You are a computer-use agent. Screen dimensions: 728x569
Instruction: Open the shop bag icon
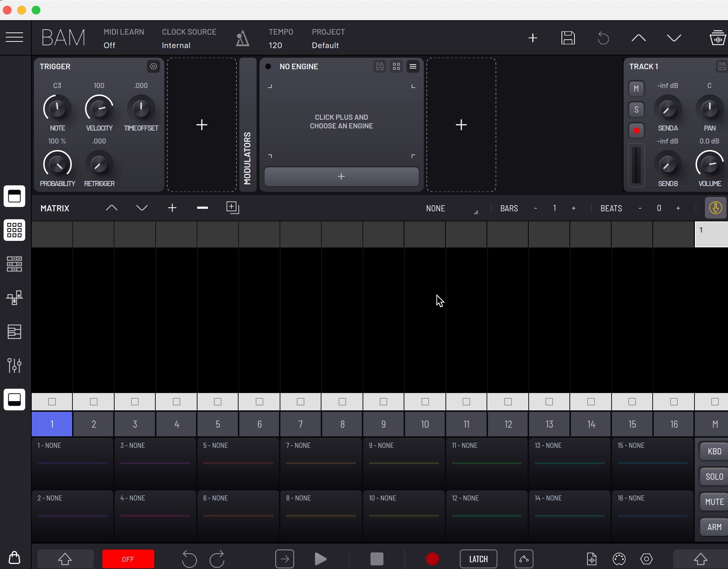point(14,557)
